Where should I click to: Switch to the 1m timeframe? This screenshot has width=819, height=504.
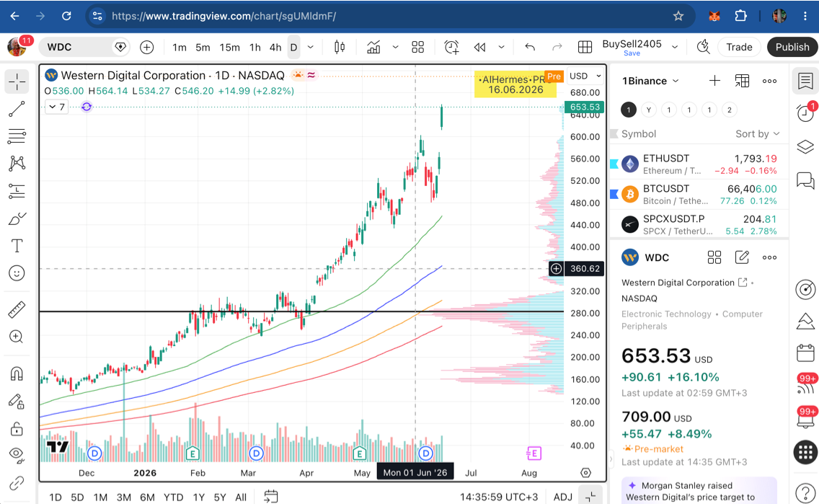[179, 47]
